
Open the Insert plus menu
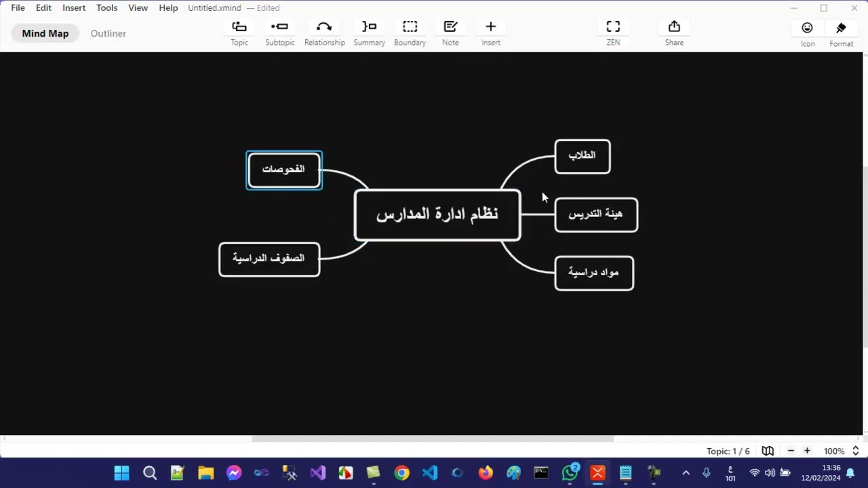pyautogui.click(x=491, y=33)
